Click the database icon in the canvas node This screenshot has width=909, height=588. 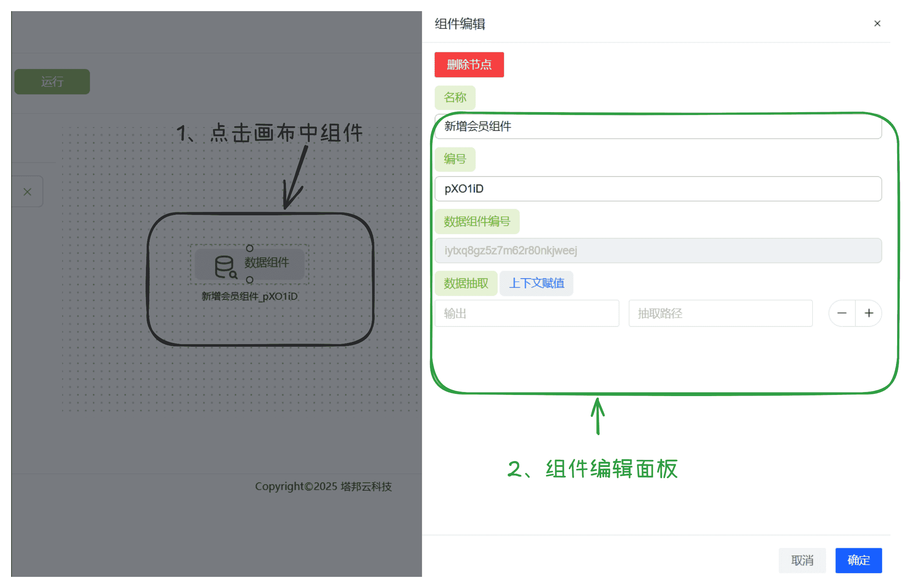(x=225, y=266)
